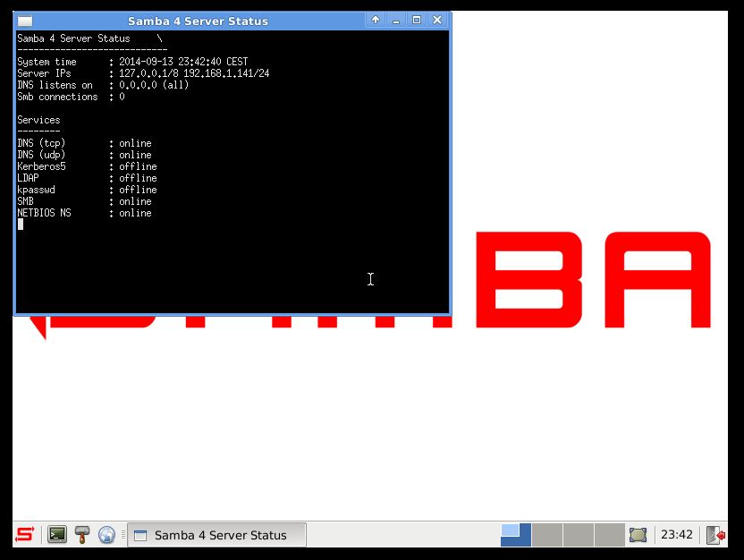Click the Smb connections row label

[x=57, y=97]
